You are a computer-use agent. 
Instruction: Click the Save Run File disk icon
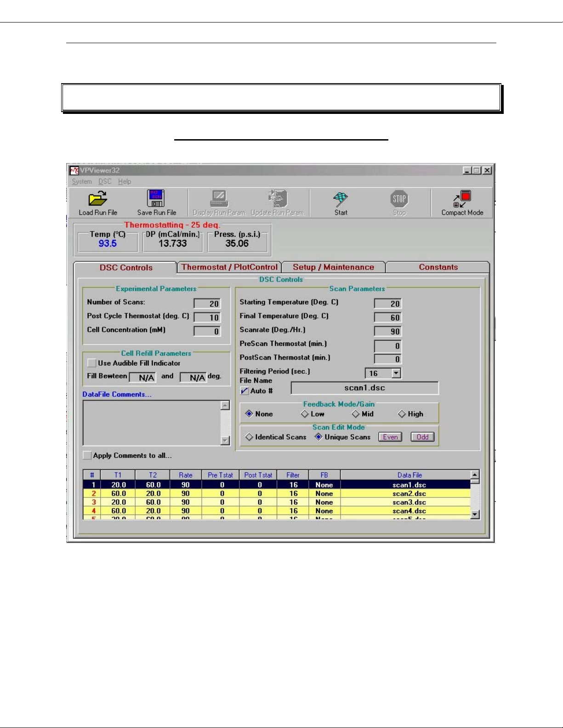click(156, 198)
